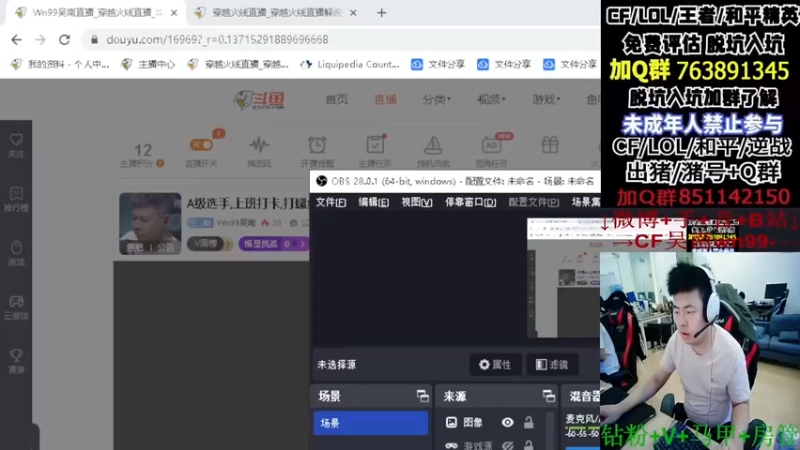
Task: Expand the 游戏 dropdown in Douyu navigation
Action: coord(546,99)
